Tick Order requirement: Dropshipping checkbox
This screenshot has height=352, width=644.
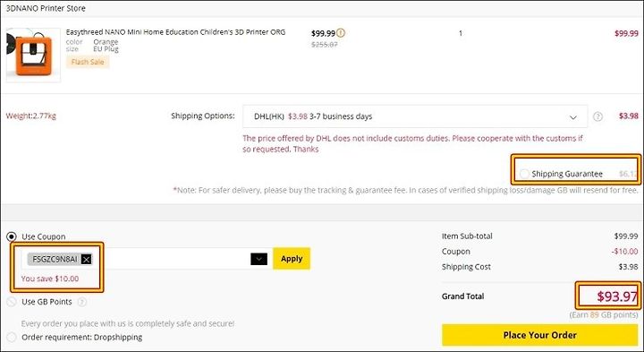point(12,337)
